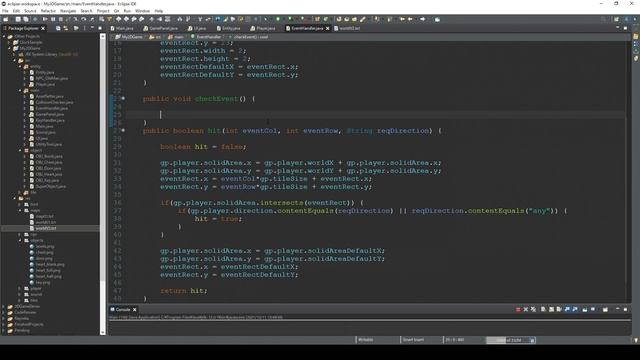This screenshot has width=640, height=360.
Task: Open NPC_OldMan.java in Package Explorer
Action: [x=51, y=78]
